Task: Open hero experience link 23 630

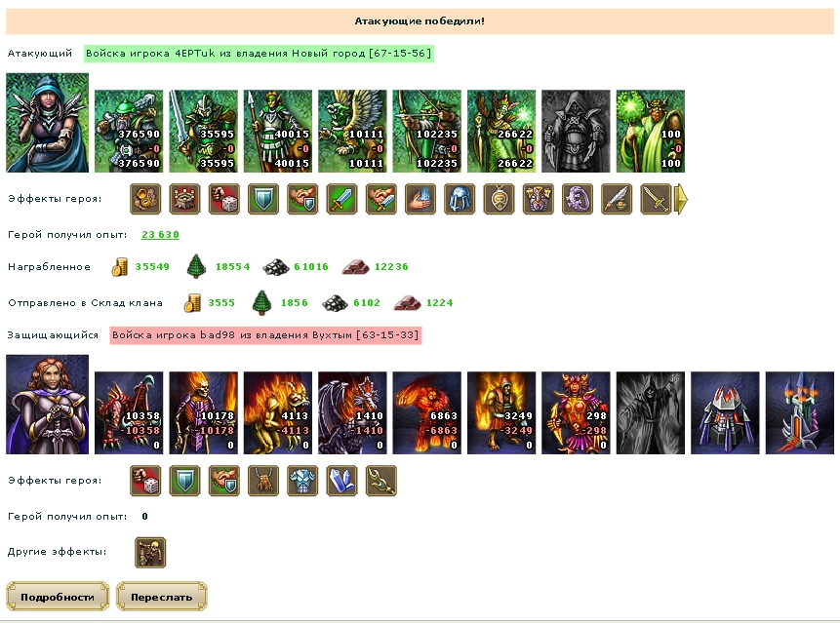Action: (x=160, y=234)
